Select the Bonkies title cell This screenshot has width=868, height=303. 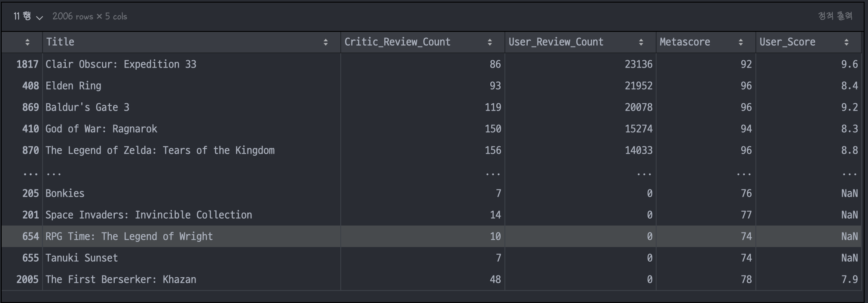tap(192, 193)
